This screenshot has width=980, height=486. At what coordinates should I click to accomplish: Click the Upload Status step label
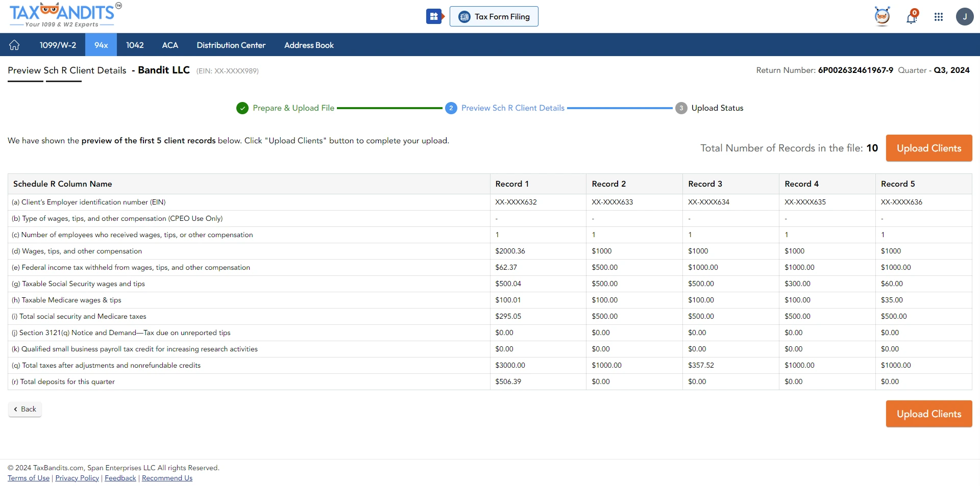click(x=717, y=108)
